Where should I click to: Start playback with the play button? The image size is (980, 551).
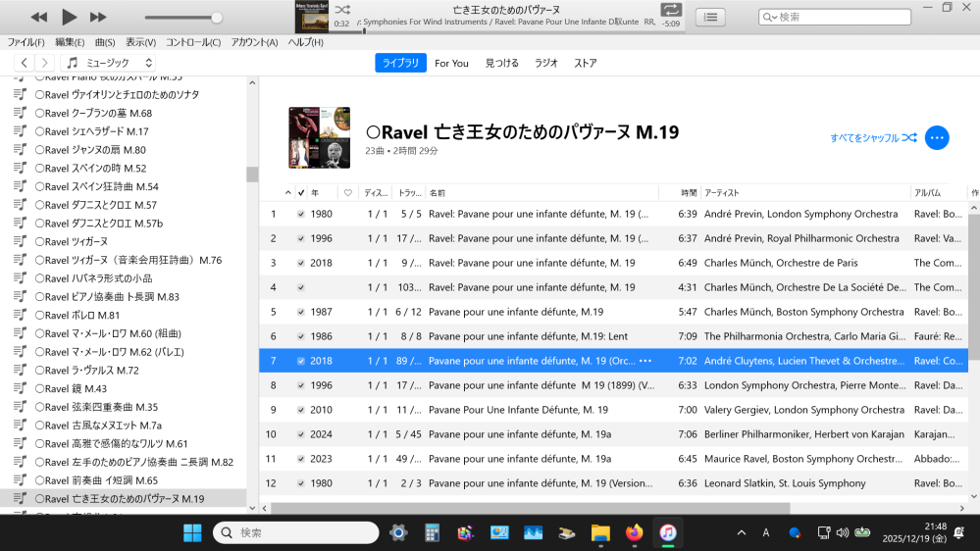[x=69, y=18]
